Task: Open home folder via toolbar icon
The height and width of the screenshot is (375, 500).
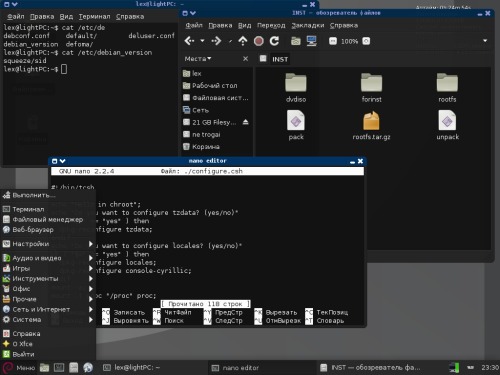Action: (x=295, y=41)
